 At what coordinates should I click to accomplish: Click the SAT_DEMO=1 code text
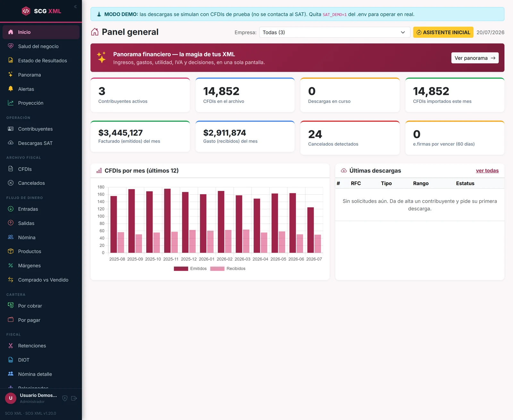pyautogui.click(x=334, y=14)
